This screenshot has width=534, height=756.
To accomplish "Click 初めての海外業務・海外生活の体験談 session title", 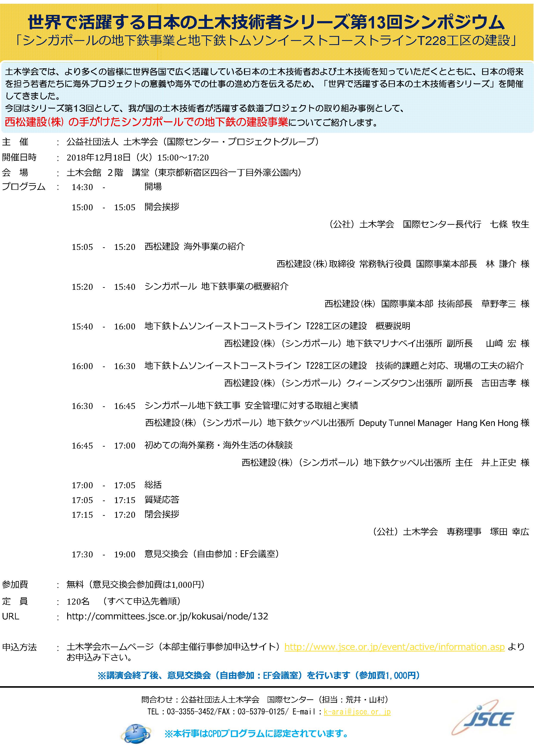I will (219, 445).
